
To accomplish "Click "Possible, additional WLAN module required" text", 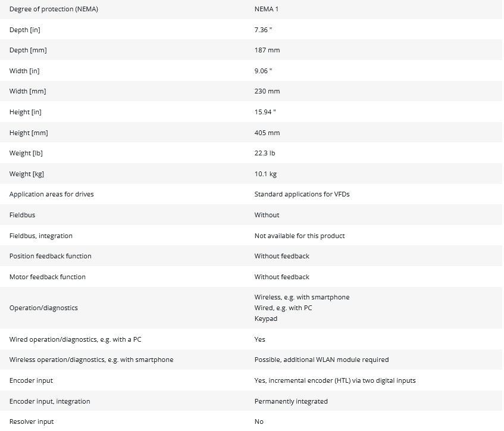I will [x=321, y=360].
